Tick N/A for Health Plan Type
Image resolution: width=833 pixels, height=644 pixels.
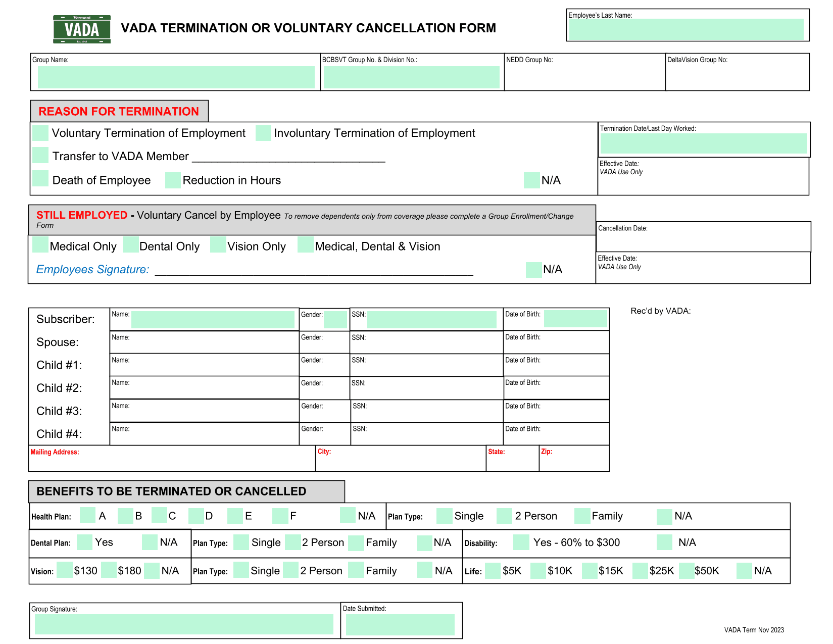point(665,516)
